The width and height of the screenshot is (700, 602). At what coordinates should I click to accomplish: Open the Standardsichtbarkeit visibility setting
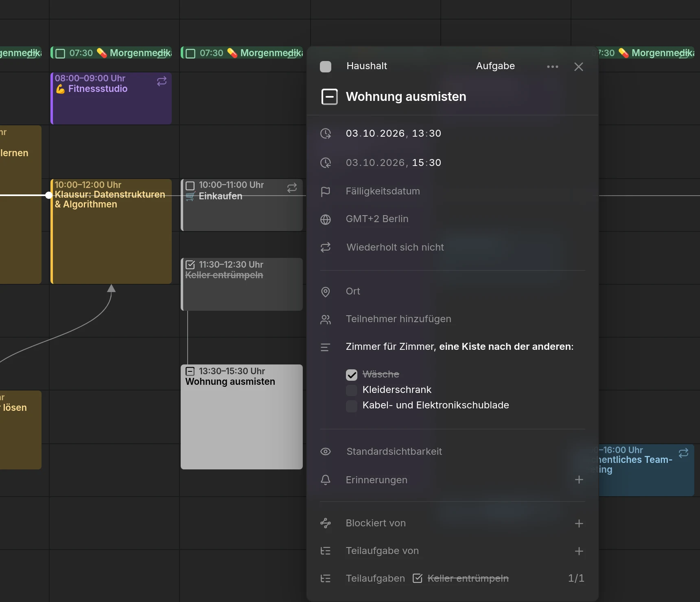pyautogui.click(x=394, y=451)
